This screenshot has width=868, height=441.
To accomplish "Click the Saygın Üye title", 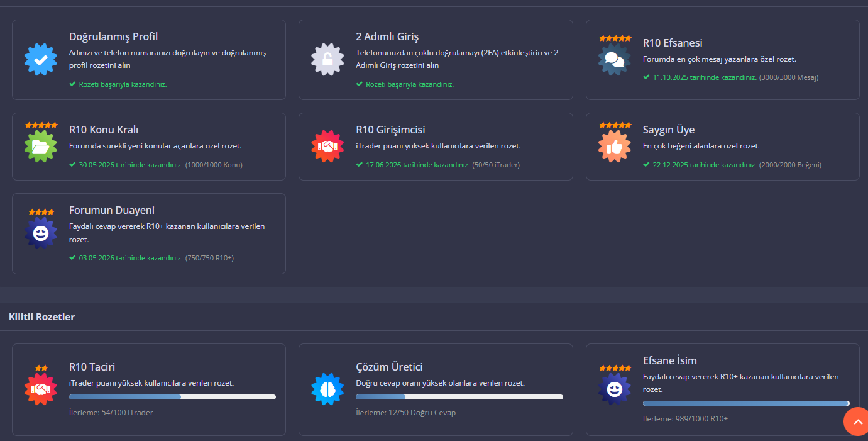I will (x=669, y=130).
